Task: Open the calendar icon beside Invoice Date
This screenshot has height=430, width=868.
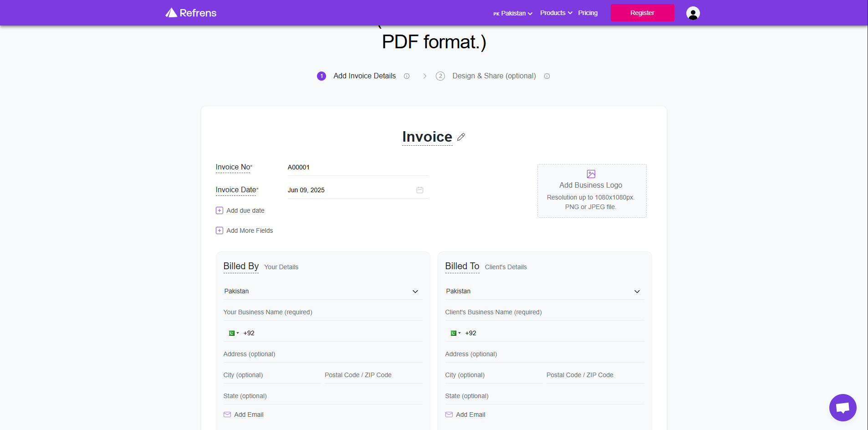Action: coord(420,190)
